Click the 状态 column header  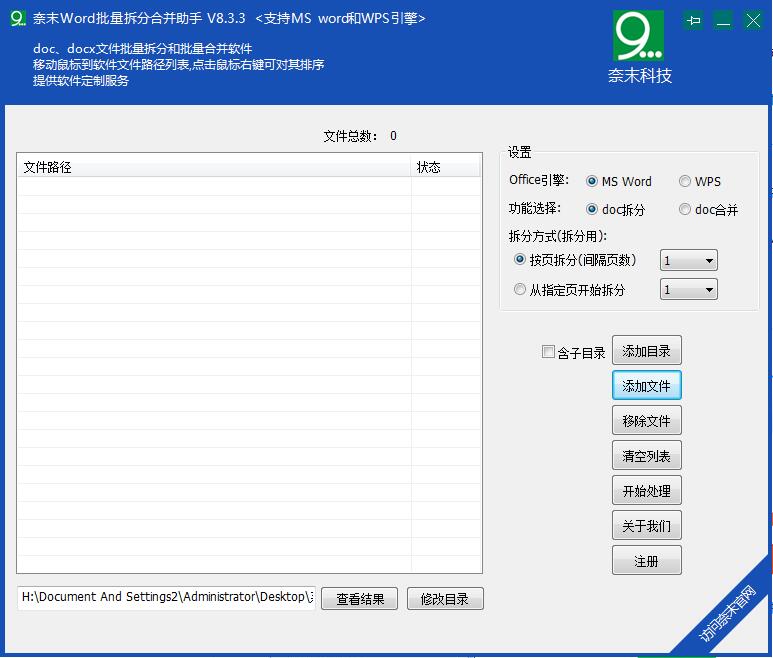[446, 168]
